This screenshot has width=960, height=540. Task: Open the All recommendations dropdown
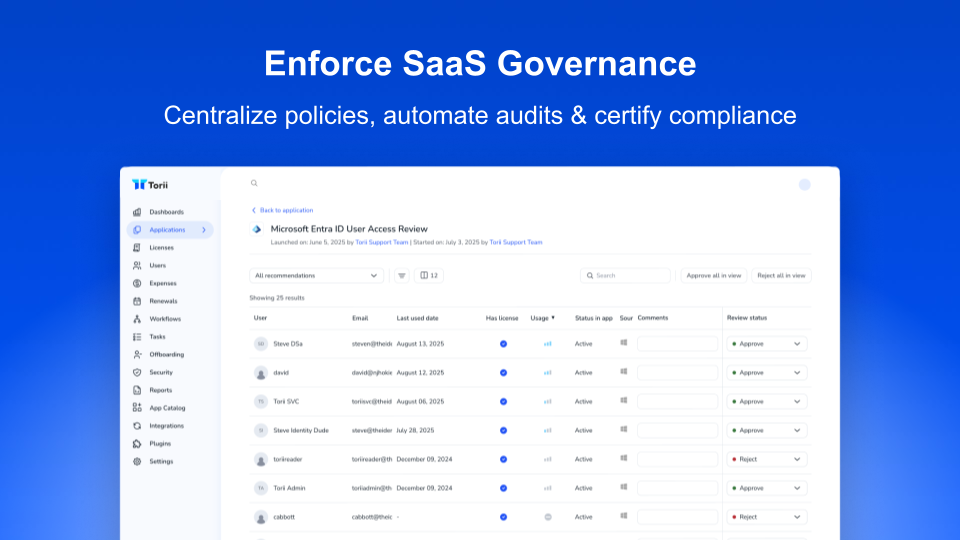(x=316, y=275)
